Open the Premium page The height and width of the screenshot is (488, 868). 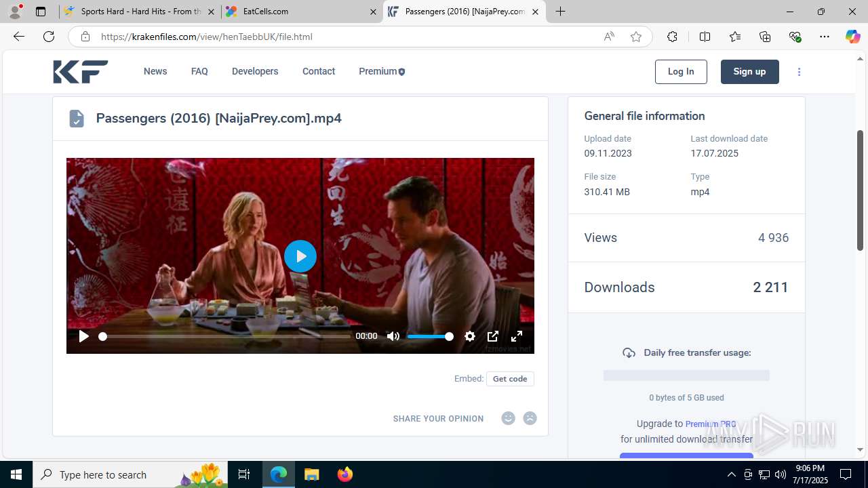[x=382, y=71]
